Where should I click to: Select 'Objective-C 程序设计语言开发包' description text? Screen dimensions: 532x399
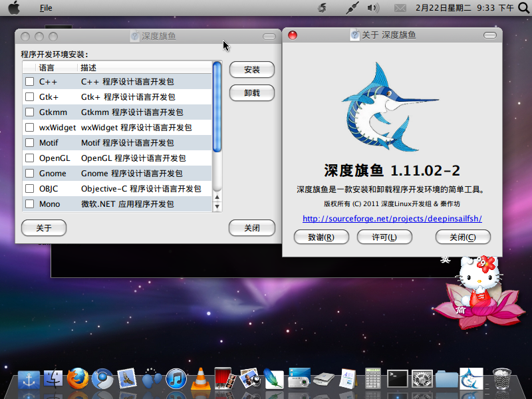(x=141, y=188)
